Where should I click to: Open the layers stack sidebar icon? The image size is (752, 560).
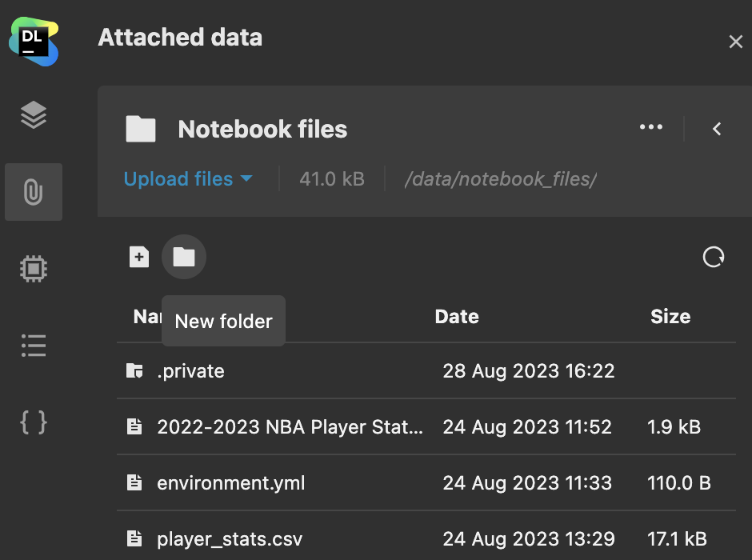point(34,115)
